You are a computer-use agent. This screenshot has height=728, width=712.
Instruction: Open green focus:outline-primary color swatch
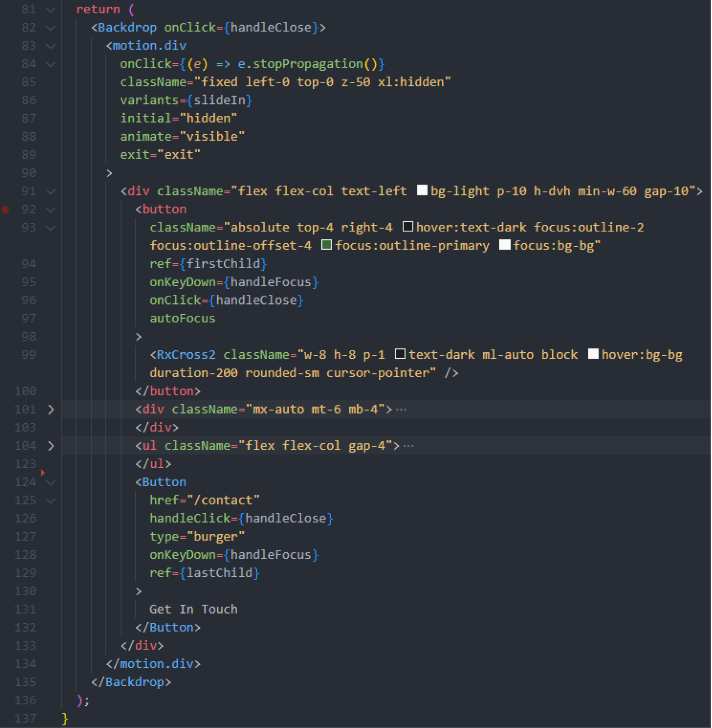(327, 245)
